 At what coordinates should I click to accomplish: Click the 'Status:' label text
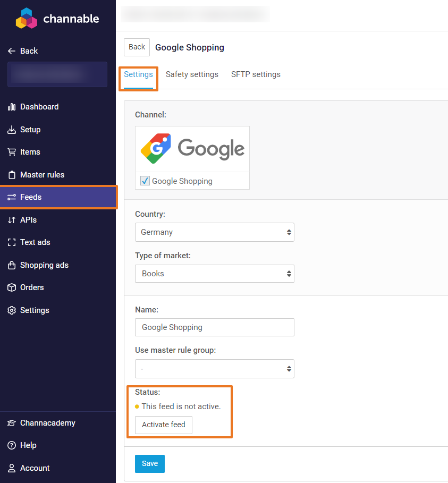[148, 392]
